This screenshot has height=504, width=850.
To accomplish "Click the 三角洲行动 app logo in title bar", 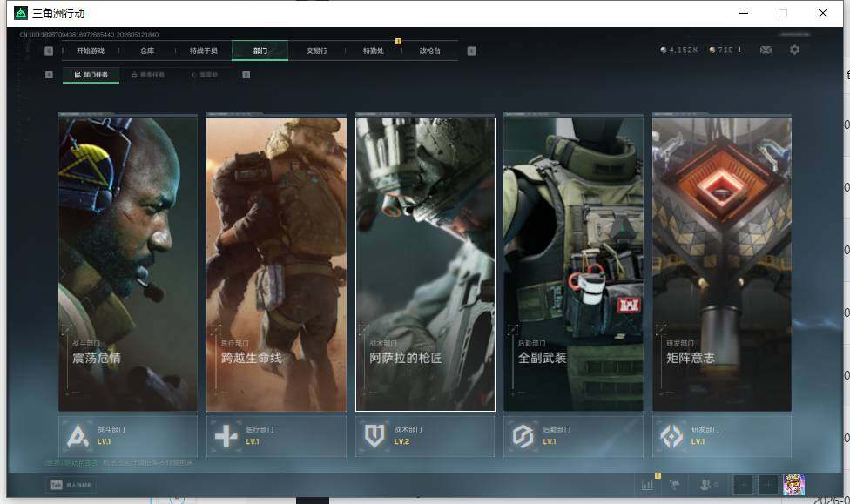I will [21, 13].
